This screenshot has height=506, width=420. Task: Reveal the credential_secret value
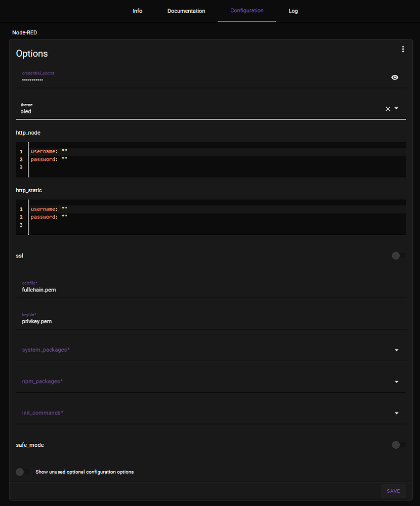[395, 77]
